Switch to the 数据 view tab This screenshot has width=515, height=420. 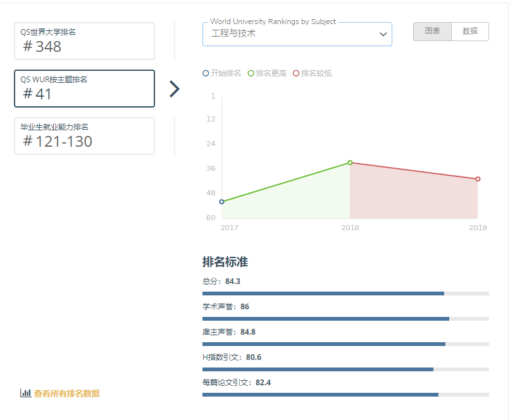470,32
